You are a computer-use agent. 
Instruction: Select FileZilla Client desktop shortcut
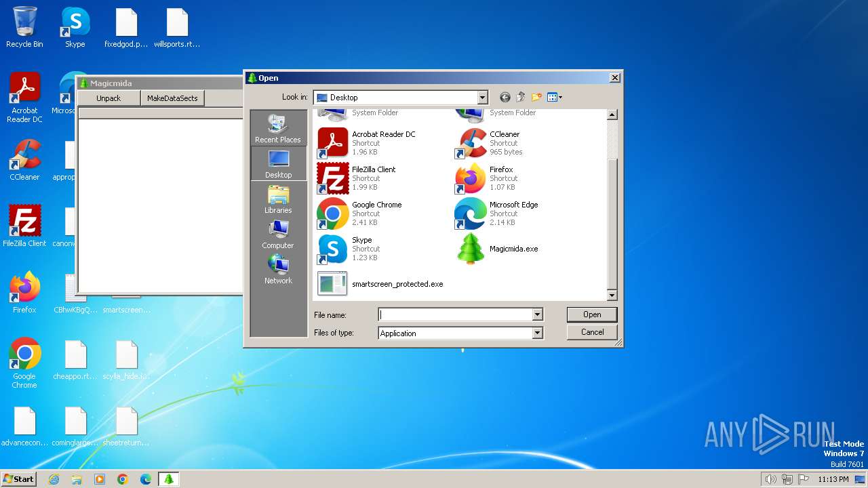pyautogui.click(x=24, y=226)
